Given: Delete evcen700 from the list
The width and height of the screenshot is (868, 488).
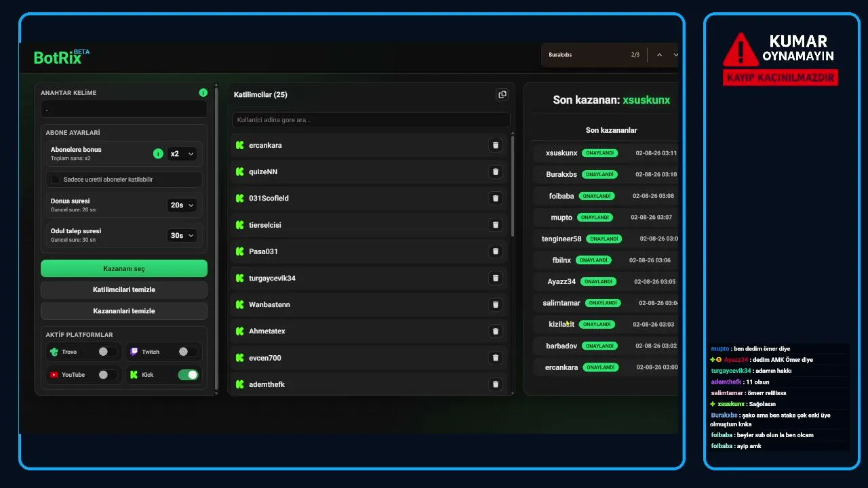Looking at the screenshot, I should coord(495,358).
